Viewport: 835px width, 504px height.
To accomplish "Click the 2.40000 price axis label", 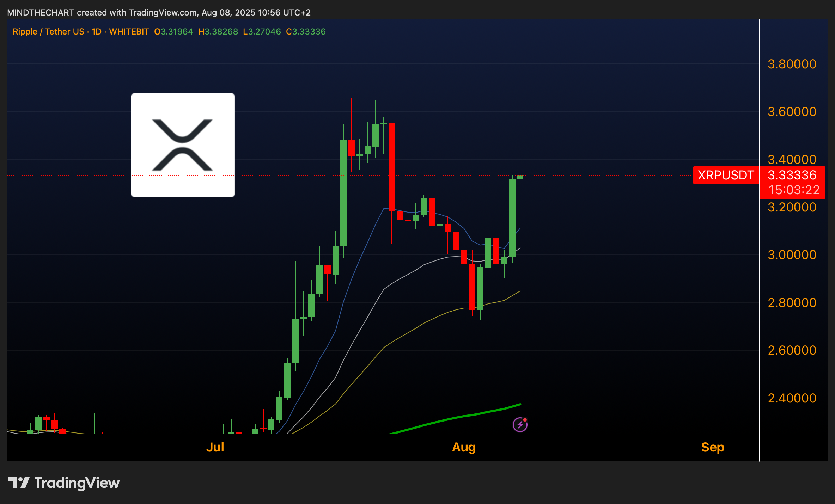I will [792, 398].
